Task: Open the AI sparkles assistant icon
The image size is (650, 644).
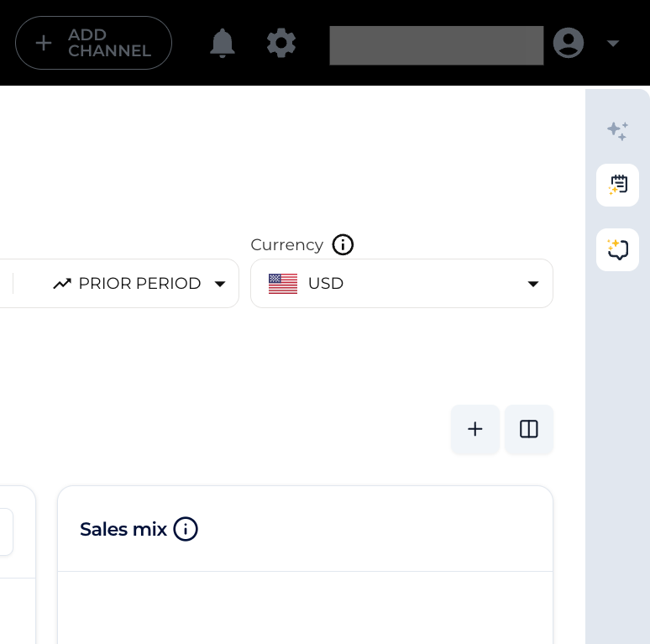Action: click(x=617, y=131)
